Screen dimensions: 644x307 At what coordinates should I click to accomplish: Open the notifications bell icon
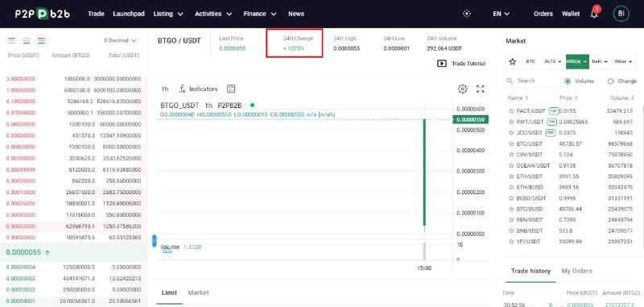pyautogui.click(x=594, y=14)
